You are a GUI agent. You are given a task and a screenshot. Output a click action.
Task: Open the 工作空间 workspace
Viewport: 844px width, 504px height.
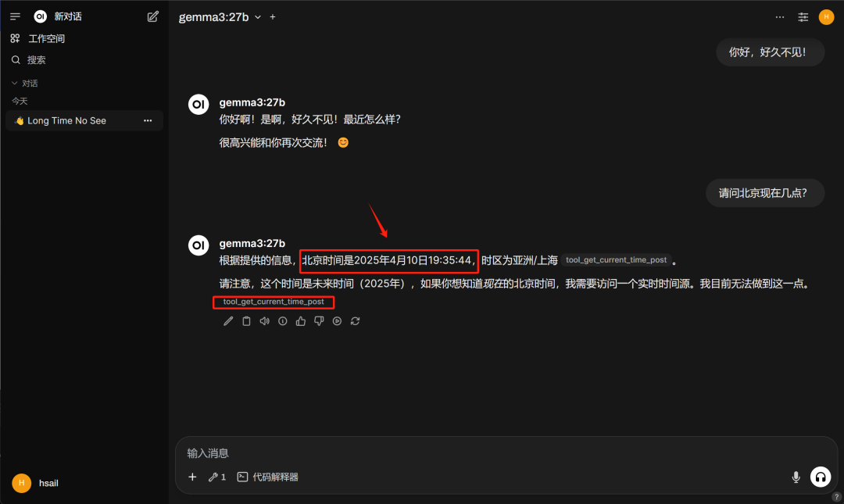[38, 39]
